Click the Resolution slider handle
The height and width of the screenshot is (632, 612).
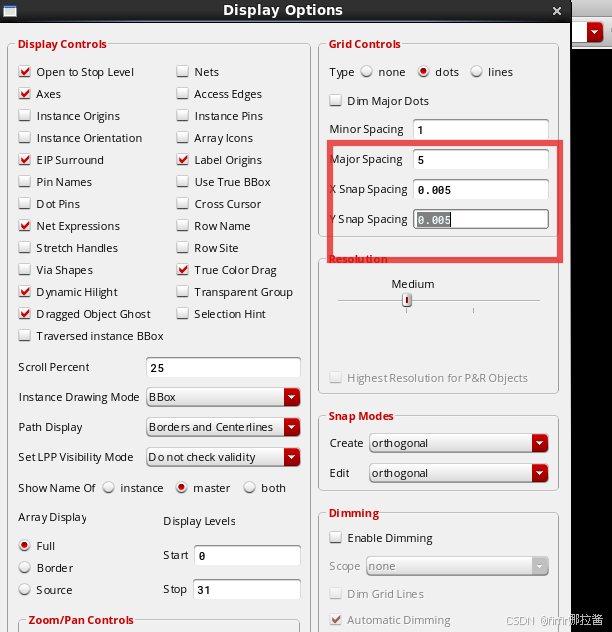pos(407,300)
